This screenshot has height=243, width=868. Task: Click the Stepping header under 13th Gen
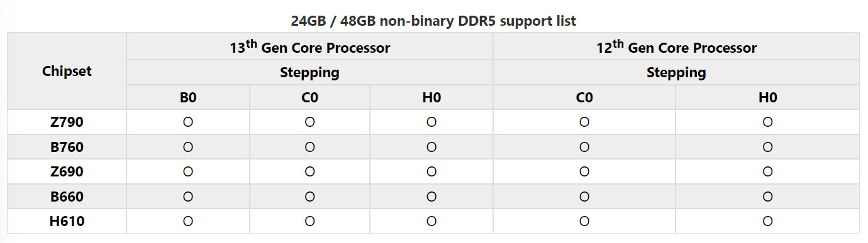click(x=309, y=72)
